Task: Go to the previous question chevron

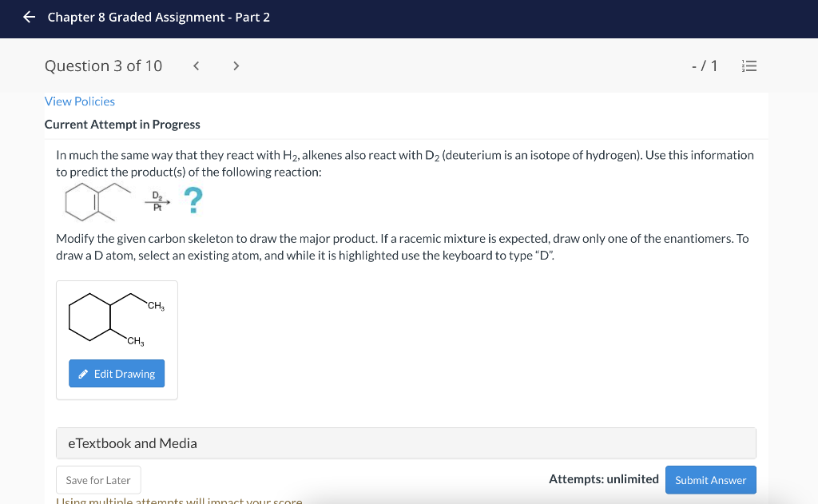Action: tap(197, 65)
